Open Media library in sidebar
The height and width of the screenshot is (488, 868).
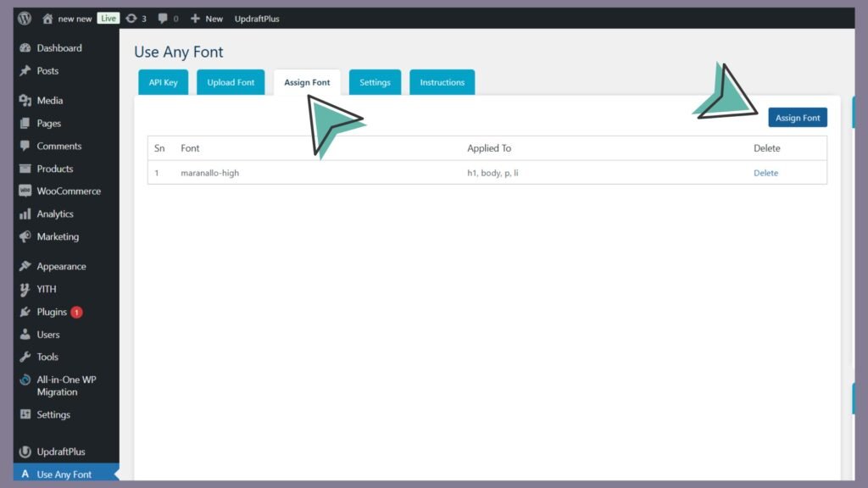(x=50, y=100)
